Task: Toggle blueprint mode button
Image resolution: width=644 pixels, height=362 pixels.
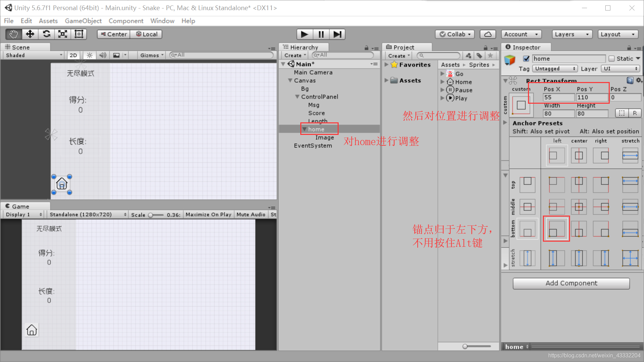Action: pos(622,113)
